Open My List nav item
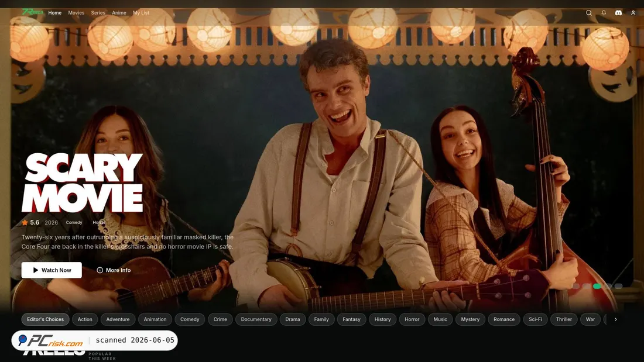Viewport: 644px width, 362px height. pyautogui.click(x=141, y=13)
